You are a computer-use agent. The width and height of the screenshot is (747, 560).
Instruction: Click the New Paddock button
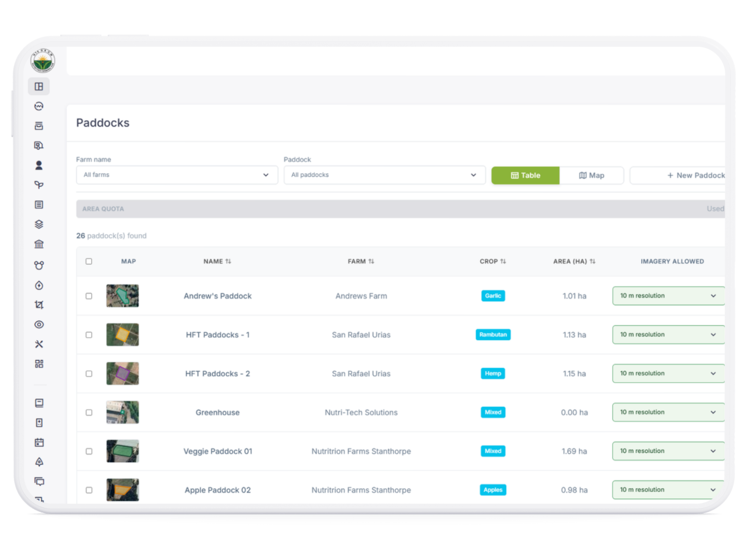678,175
